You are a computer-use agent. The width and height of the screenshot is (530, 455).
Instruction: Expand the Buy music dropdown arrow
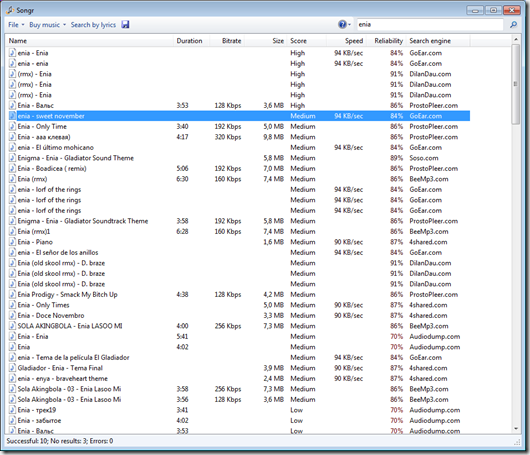pyautogui.click(x=64, y=25)
